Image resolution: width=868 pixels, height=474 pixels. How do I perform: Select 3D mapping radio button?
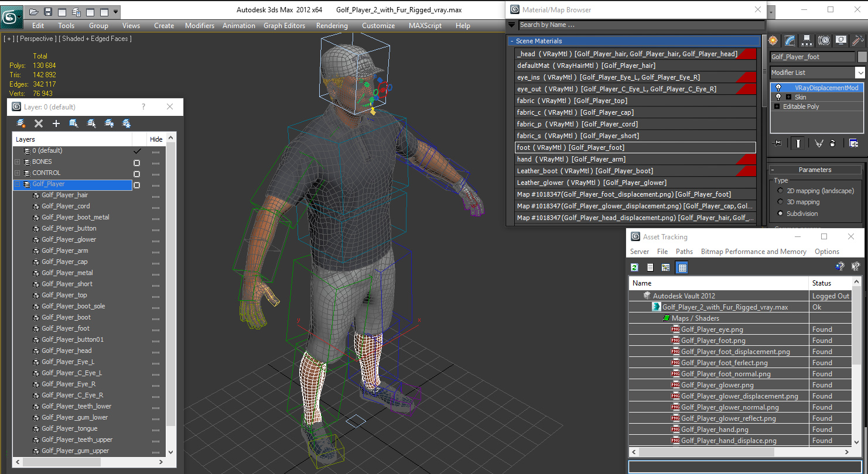(780, 202)
